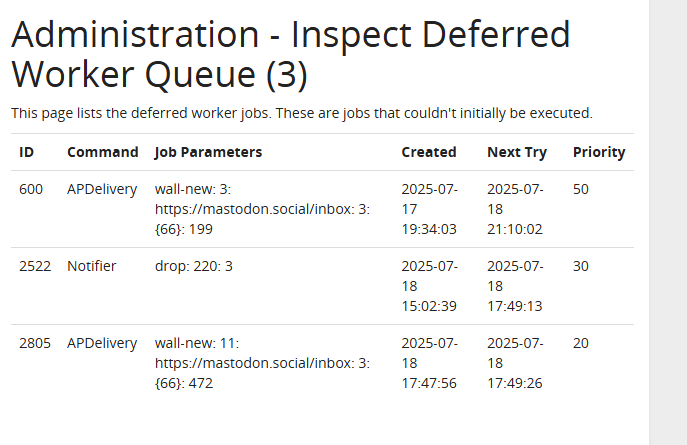Viewport: 687px width, 445px height.
Task: Click job parameters ending in 472
Action: [262, 363]
